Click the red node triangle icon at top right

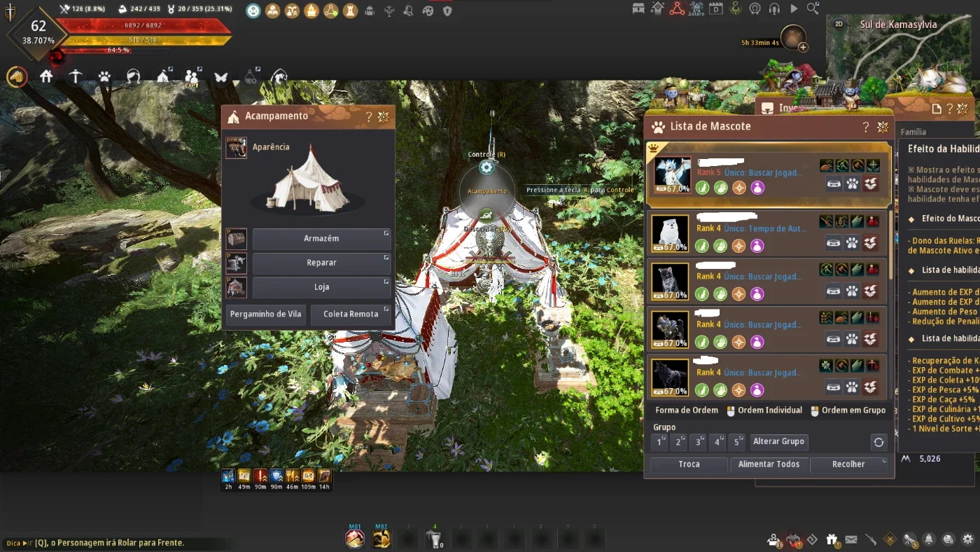pyautogui.click(x=677, y=8)
